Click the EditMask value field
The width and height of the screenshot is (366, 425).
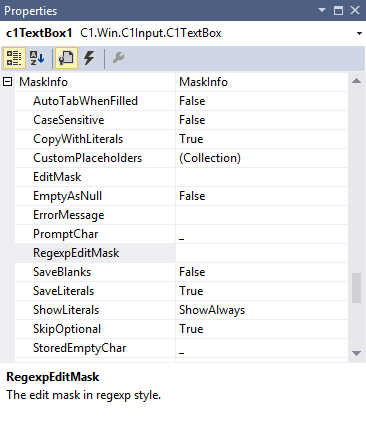pyautogui.click(x=262, y=177)
